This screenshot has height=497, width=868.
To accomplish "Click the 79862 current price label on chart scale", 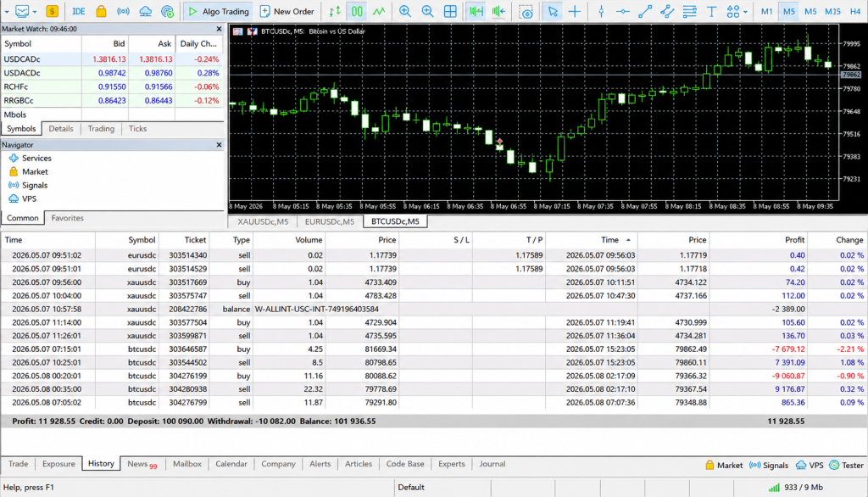I will pyautogui.click(x=851, y=75).
